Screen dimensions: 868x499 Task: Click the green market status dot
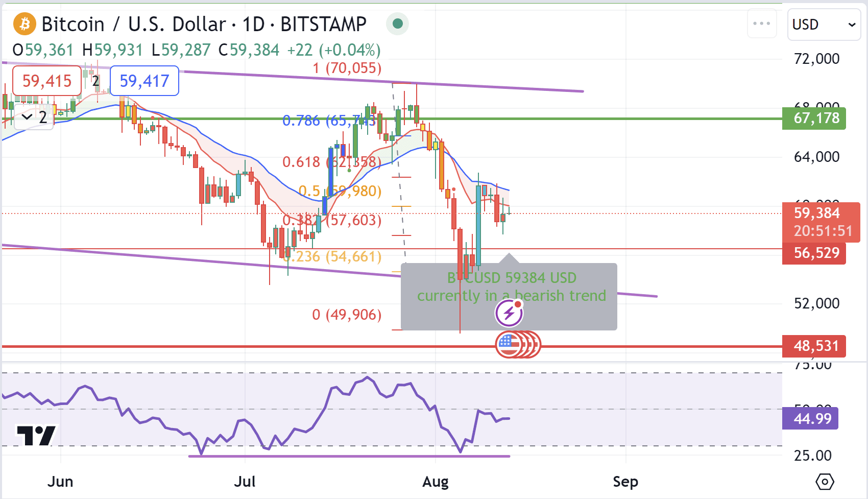click(398, 23)
